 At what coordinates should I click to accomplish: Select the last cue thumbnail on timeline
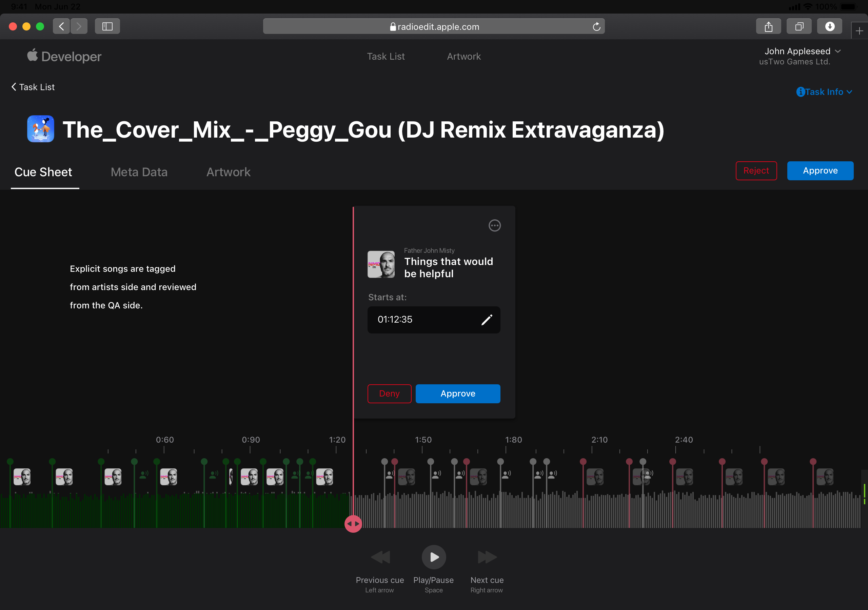click(x=825, y=476)
